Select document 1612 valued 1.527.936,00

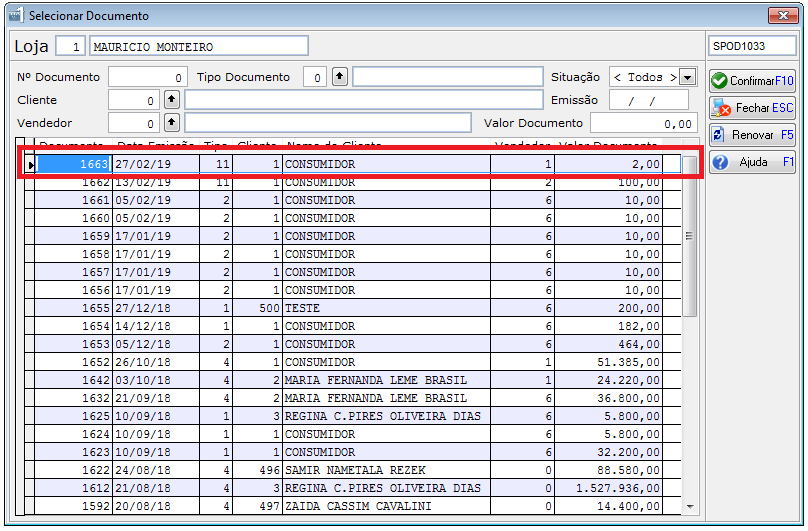353,488
